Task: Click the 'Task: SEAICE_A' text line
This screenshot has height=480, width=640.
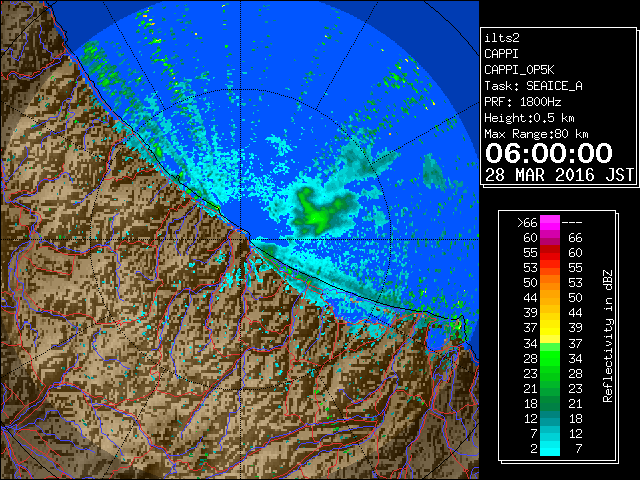Action: coord(533,86)
